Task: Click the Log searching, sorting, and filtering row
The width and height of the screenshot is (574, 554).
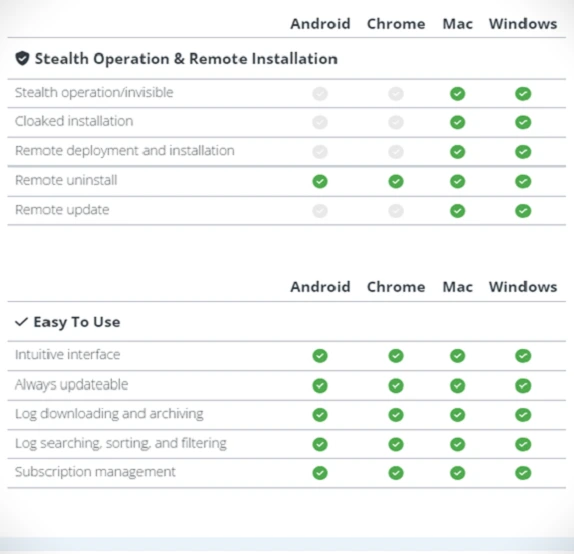Action: pos(287,444)
